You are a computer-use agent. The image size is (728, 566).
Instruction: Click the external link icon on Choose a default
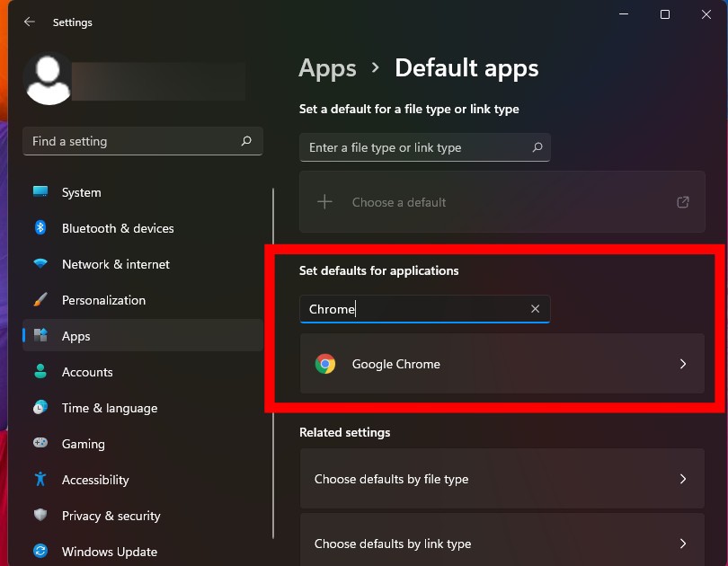point(682,202)
